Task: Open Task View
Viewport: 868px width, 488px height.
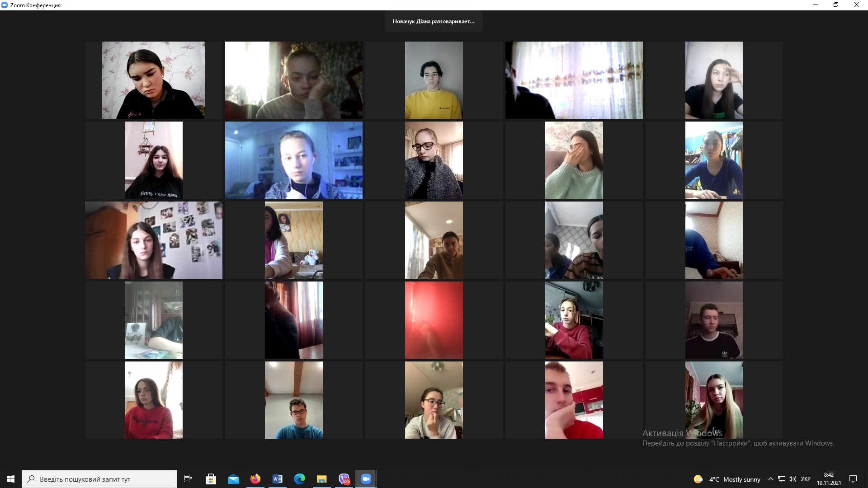Action: (188, 479)
